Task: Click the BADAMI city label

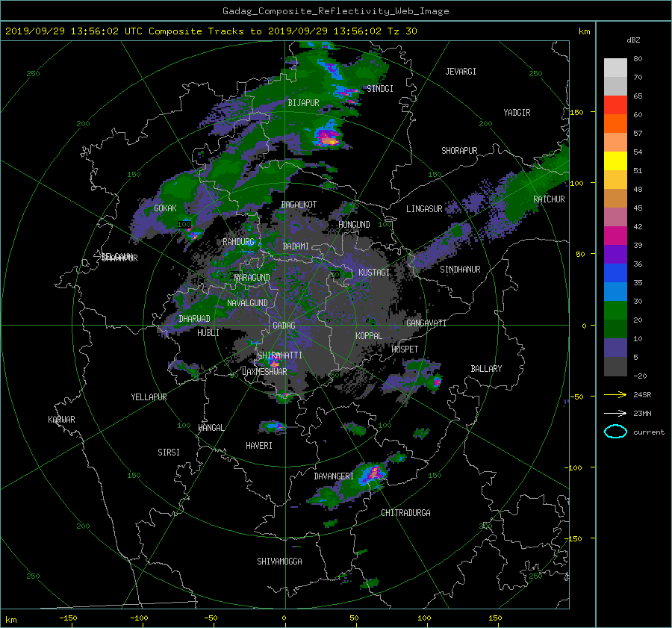Action: (x=296, y=246)
